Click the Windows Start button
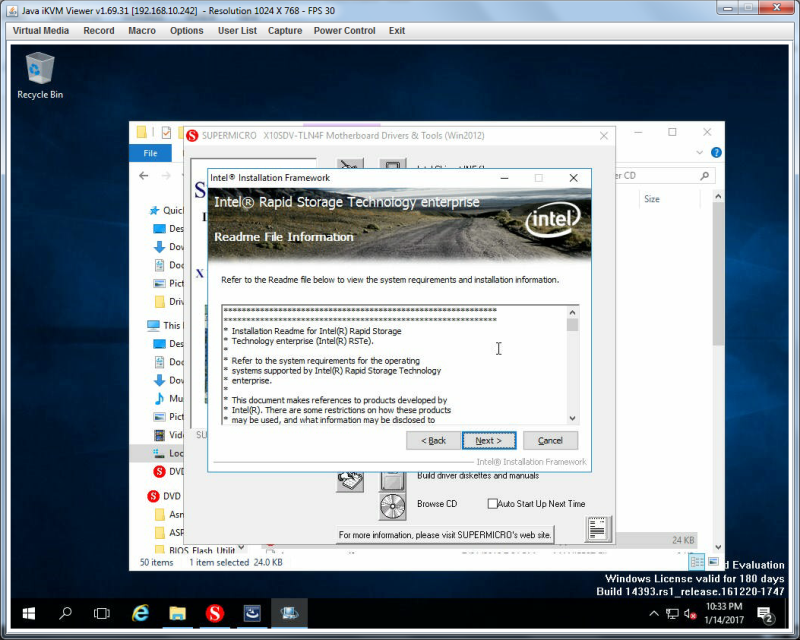Image resolution: width=800 pixels, height=640 pixels. 29,613
